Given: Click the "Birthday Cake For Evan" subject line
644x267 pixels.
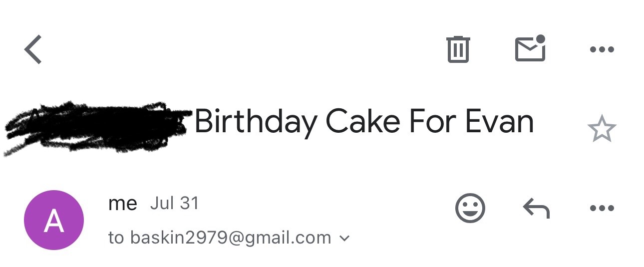Looking at the screenshot, I should (363, 122).
